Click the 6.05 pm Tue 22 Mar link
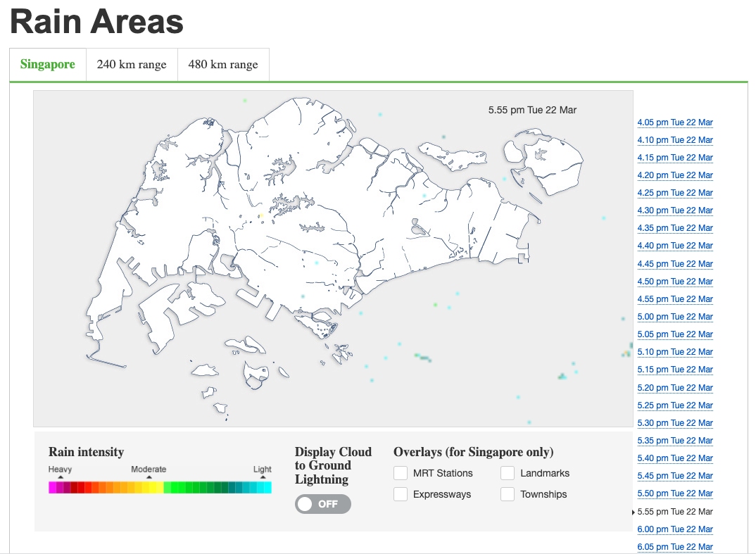 674,547
